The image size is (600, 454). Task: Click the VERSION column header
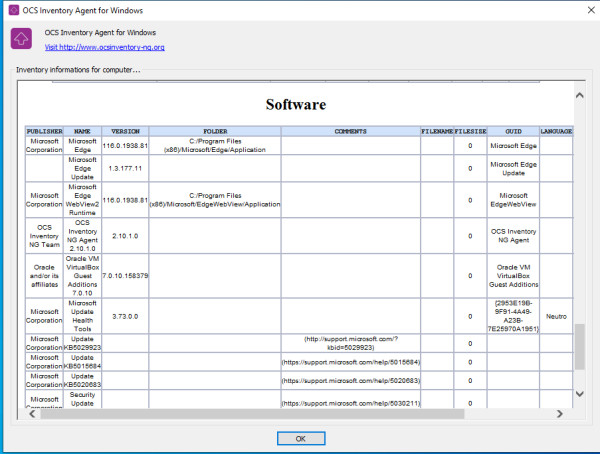125,131
